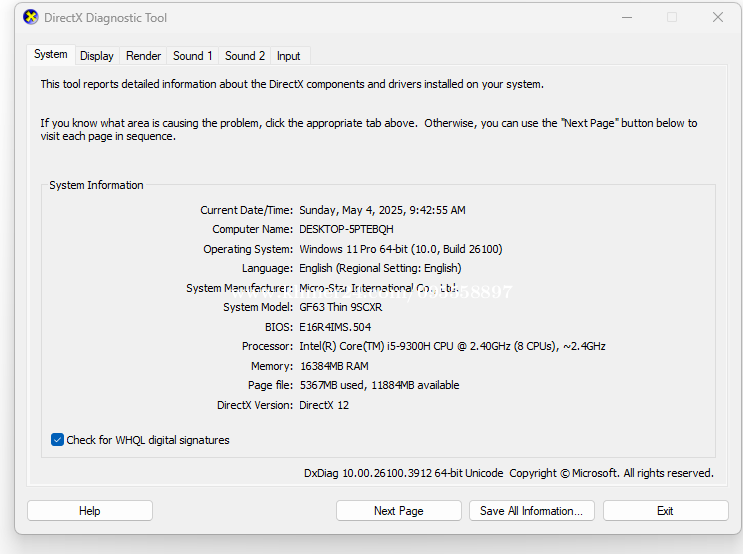The height and width of the screenshot is (554, 743).
Task: Click the Page file label
Action: pyautogui.click(x=271, y=385)
